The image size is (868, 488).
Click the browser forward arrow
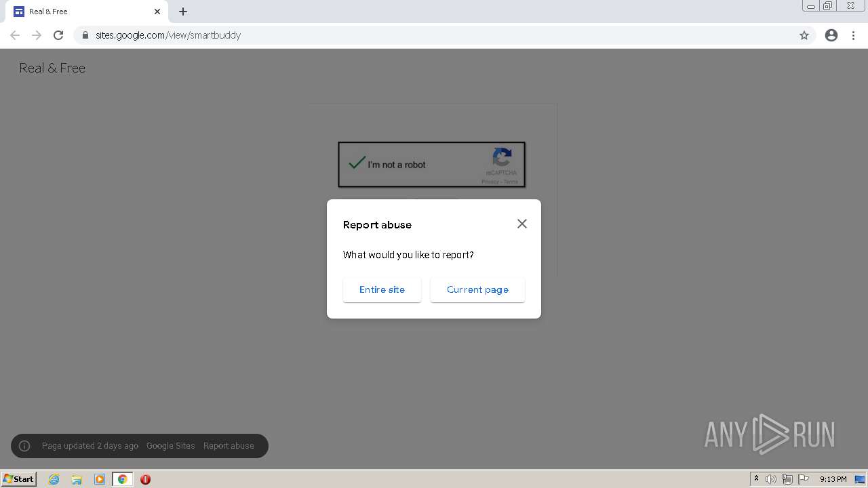[x=37, y=35]
